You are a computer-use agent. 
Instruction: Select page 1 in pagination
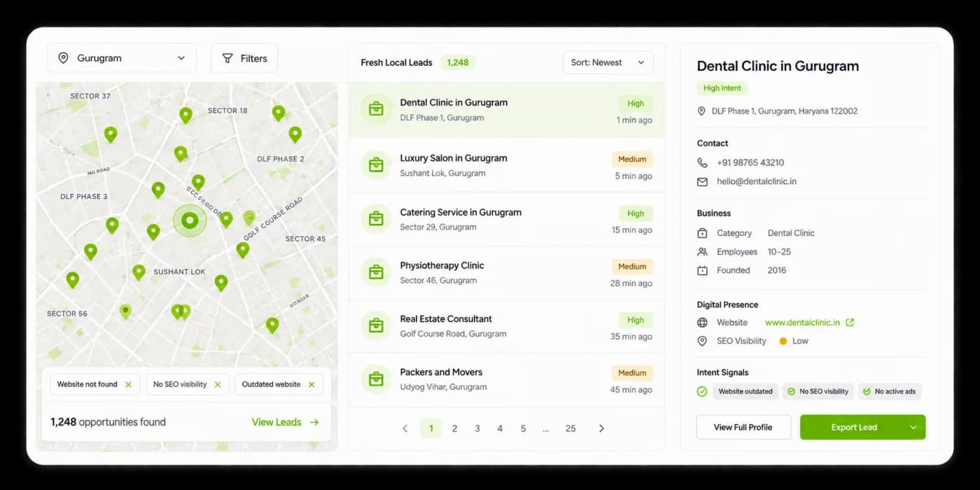click(x=431, y=428)
